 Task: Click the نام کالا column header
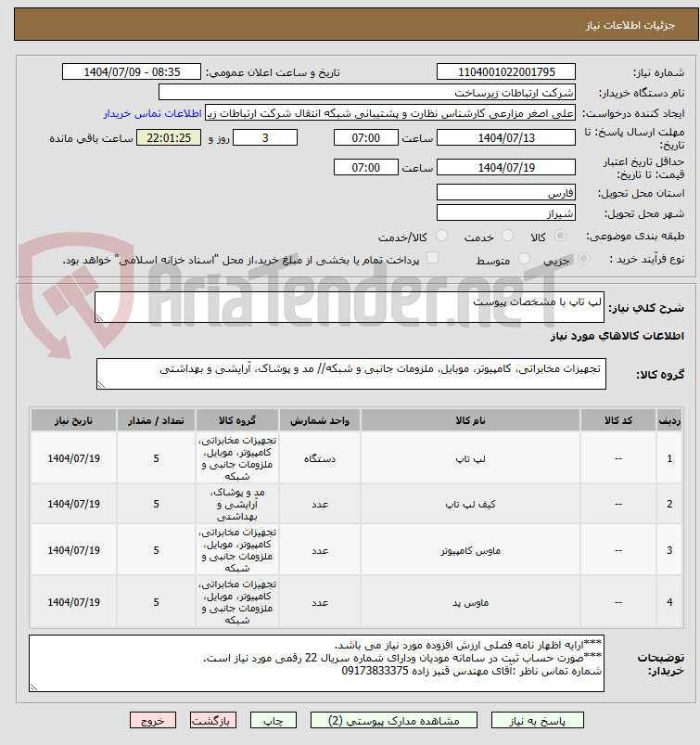coord(470,420)
